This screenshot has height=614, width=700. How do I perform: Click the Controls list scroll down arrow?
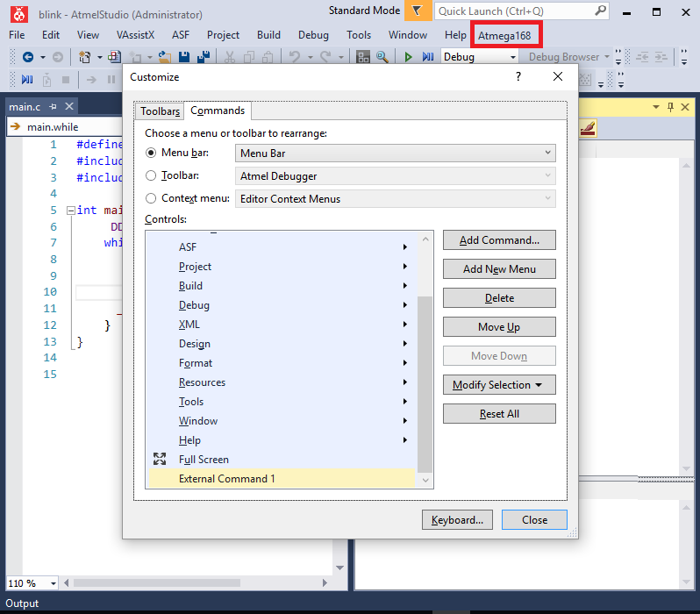point(425,480)
